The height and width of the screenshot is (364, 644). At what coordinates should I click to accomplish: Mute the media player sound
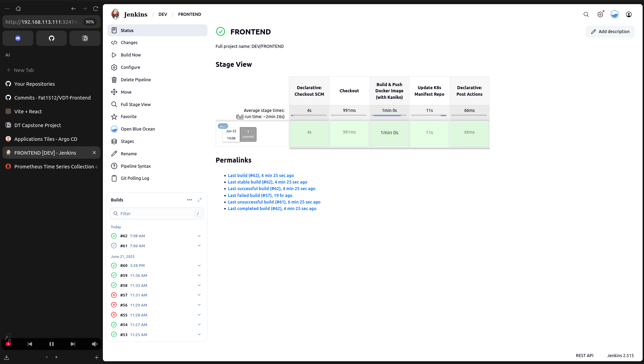point(95,344)
